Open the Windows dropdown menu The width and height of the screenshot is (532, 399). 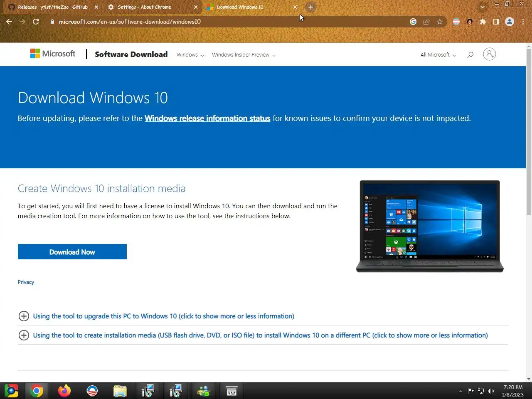pos(190,54)
